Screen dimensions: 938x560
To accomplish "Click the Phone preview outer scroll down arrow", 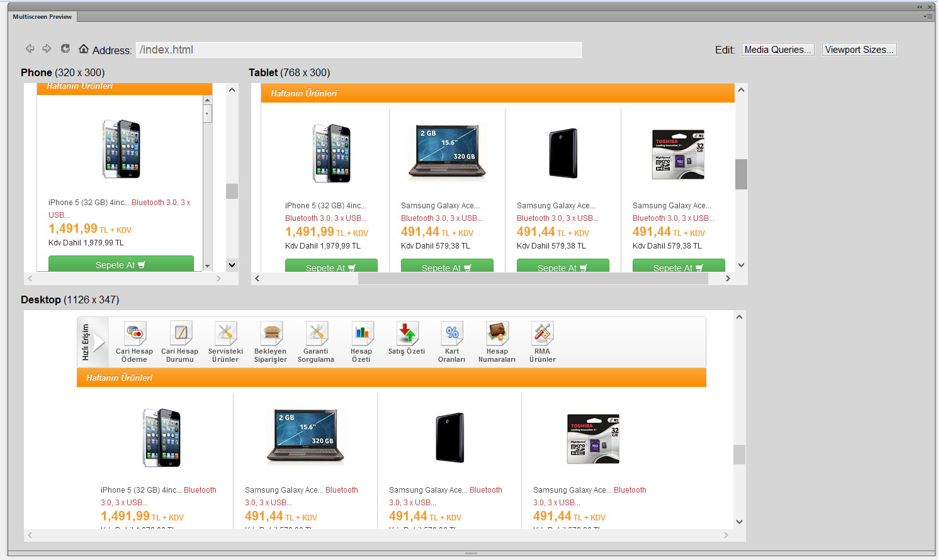I will [x=232, y=265].
